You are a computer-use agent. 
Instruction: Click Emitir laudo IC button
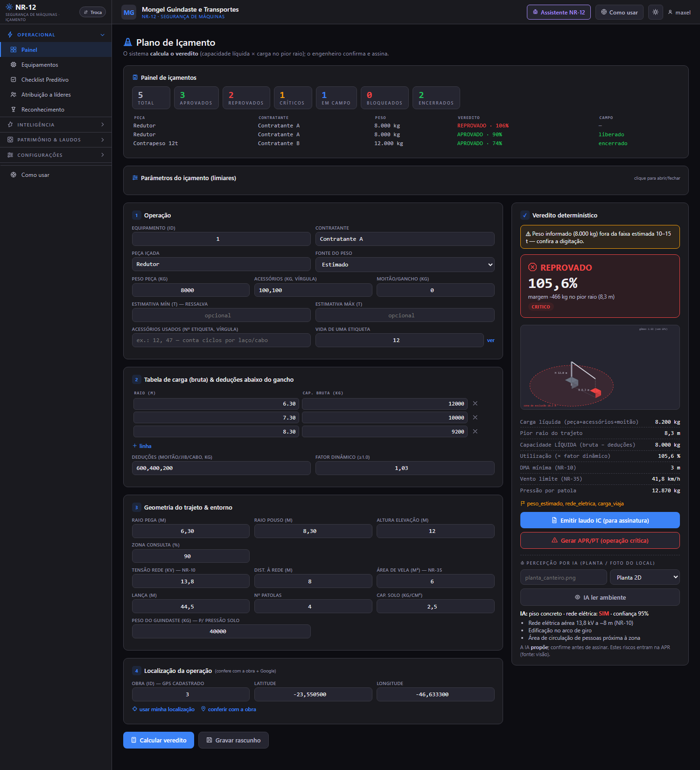[x=600, y=520]
